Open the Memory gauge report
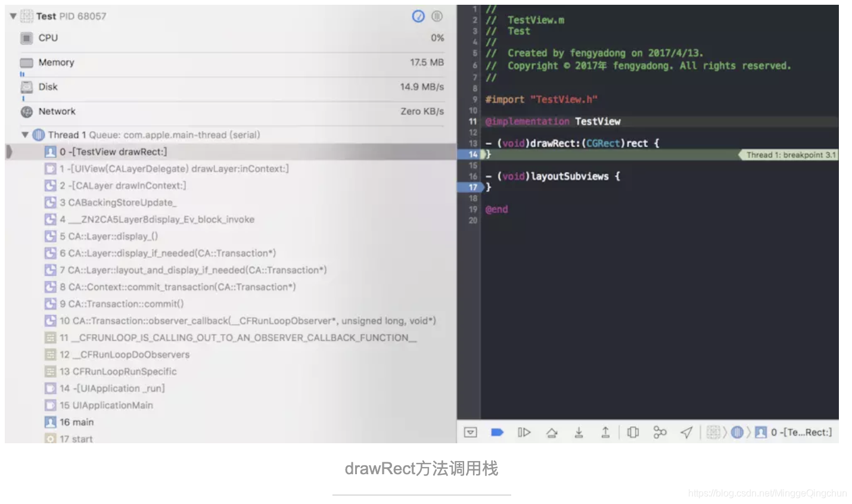 click(x=231, y=63)
